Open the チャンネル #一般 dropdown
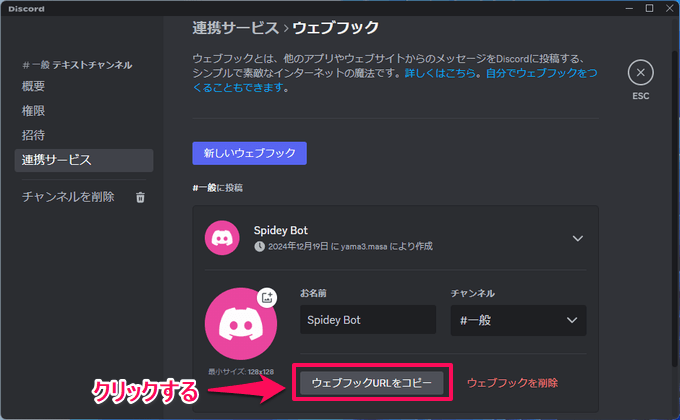This screenshot has width=680, height=420. click(518, 320)
